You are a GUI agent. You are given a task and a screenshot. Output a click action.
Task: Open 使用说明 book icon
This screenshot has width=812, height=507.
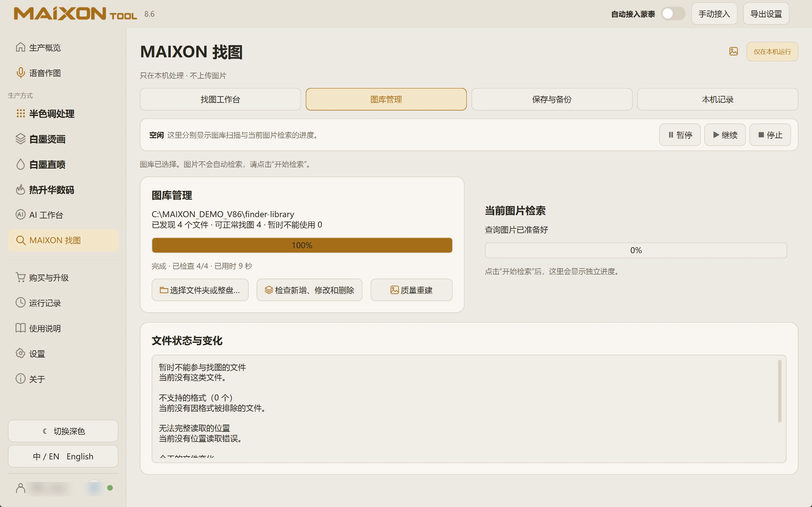click(x=20, y=328)
